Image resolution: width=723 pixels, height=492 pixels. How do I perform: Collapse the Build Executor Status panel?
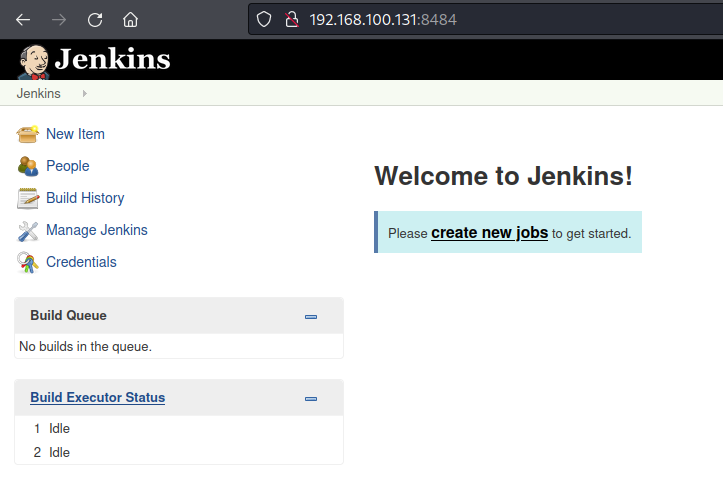[311, 398]
